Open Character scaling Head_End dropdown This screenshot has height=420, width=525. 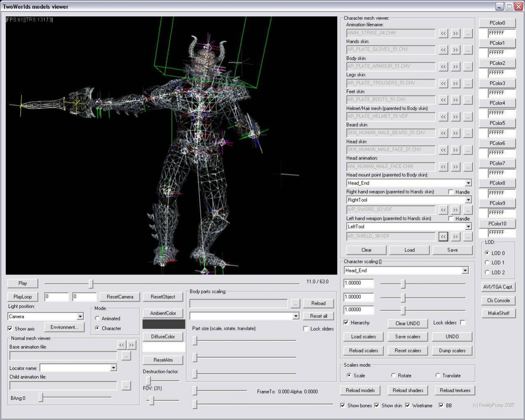coord(465,270)
